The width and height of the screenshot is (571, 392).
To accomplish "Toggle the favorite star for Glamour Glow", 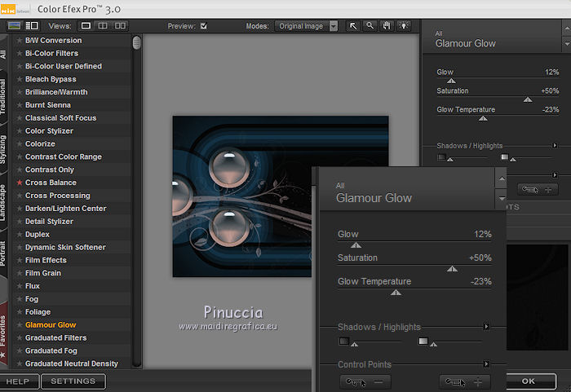I will [20, 325].
